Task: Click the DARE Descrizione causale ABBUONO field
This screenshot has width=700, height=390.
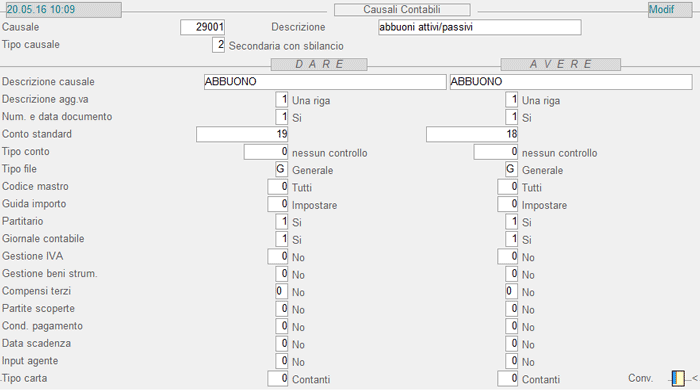Action: coord(325,82)
